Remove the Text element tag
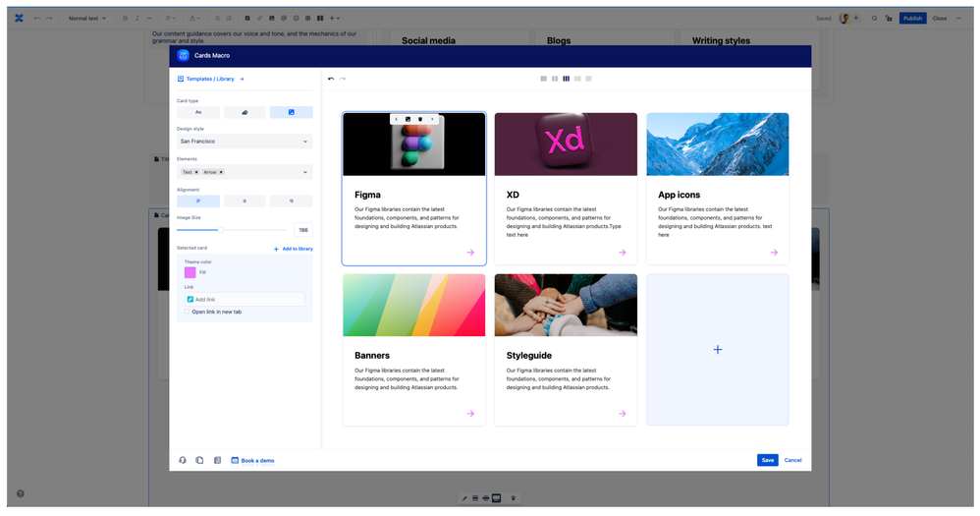This screenshot has width=980, height=516. tap(196, 172)
